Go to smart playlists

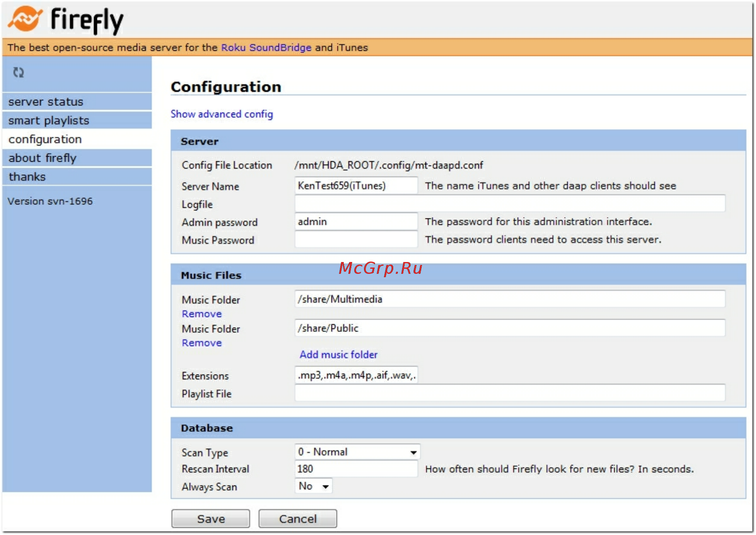tap(77, 121)
